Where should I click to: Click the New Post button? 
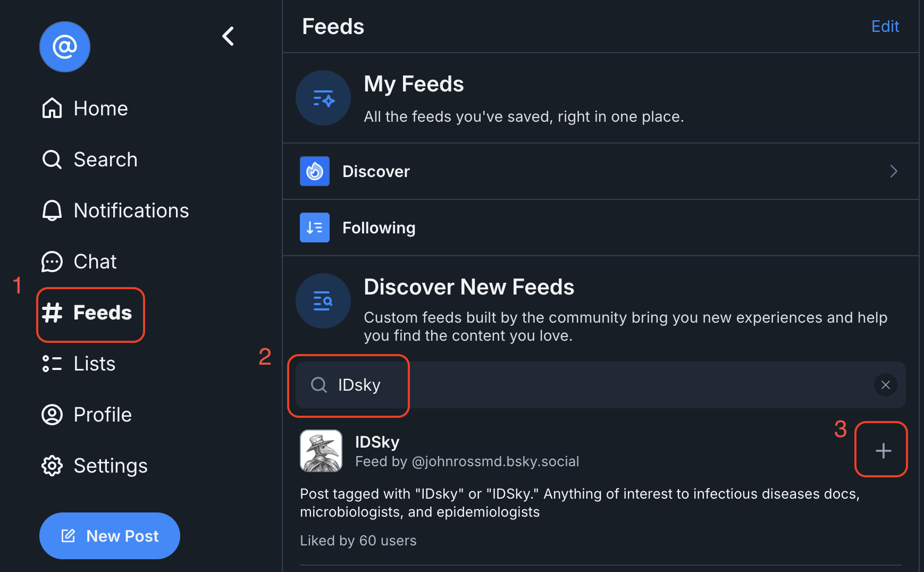tap(110, 536)
